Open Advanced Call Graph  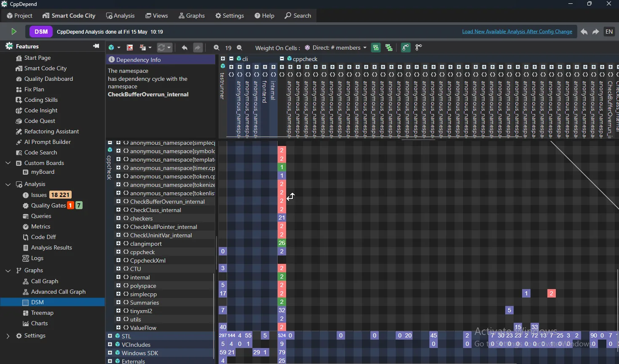point(54,292)
